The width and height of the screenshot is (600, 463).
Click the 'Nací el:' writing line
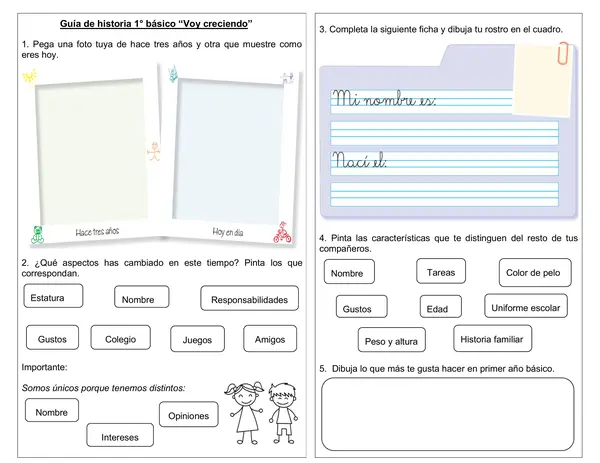click(x=444, y=163)
